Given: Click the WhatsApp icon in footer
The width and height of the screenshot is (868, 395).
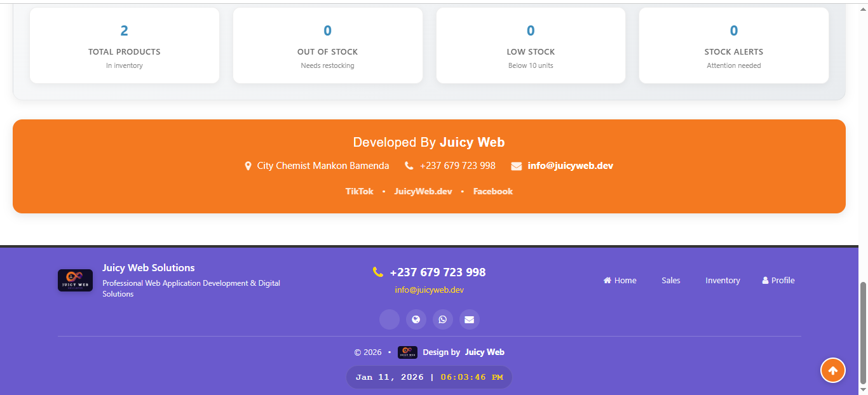Looking at the screenshot, I should point(442,319).
